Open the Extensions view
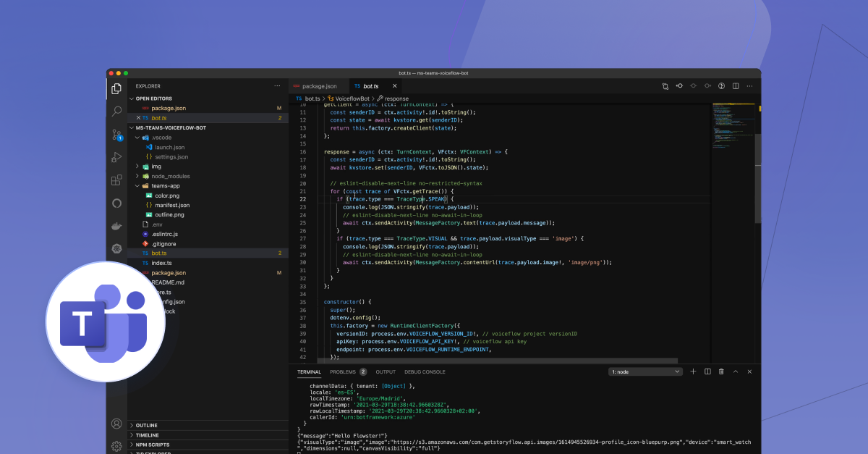868x454 pixels. click(116, 180)
